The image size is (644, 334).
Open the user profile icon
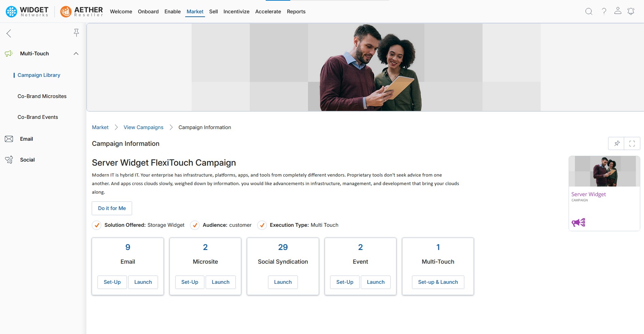(x=618, y=11)
